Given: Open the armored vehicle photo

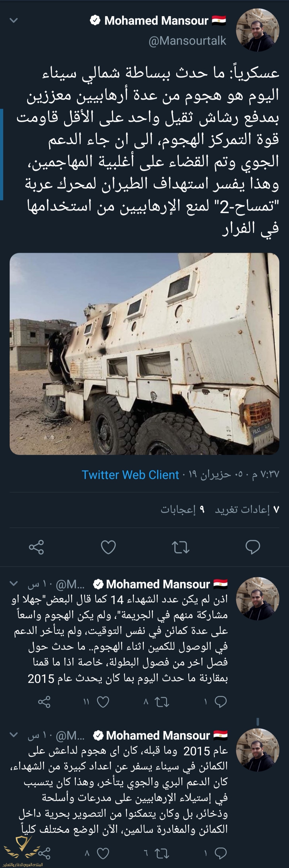Looking at the screenshot, I should click(144, 354).
